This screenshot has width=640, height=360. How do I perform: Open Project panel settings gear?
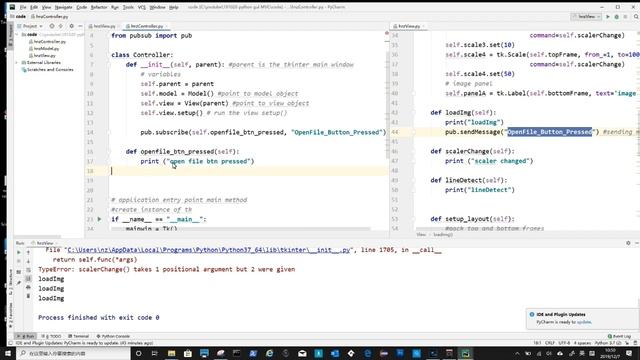[71, 26]
